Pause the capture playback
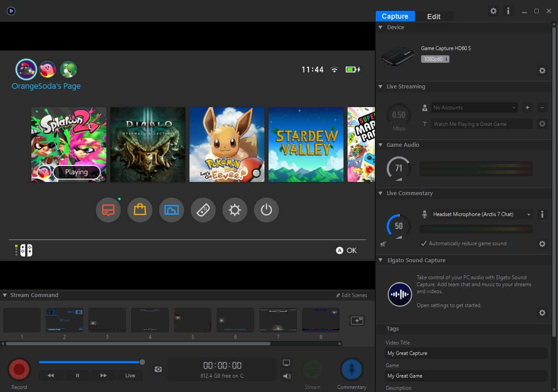Image resolution: width=558 pixels, height=392 pixels. [78, 375]
